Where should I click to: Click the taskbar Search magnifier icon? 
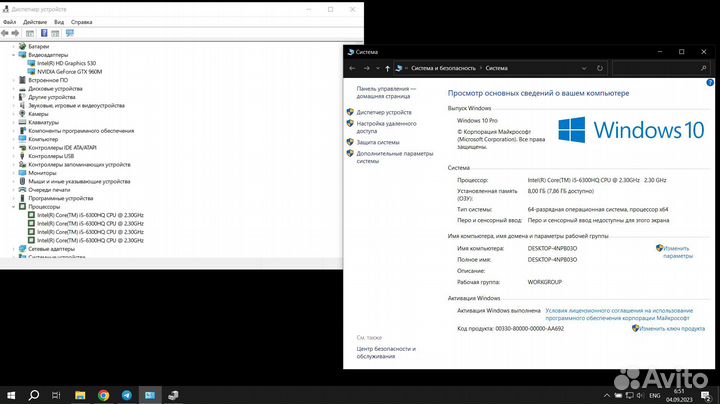tap(34, 395)
